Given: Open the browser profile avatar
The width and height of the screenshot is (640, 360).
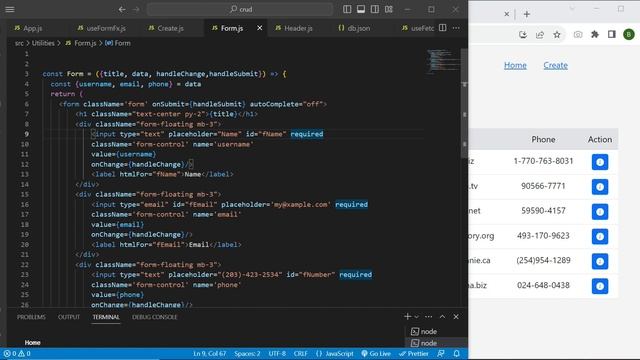Looking at the screenshot, I should (x=629, y=35).
